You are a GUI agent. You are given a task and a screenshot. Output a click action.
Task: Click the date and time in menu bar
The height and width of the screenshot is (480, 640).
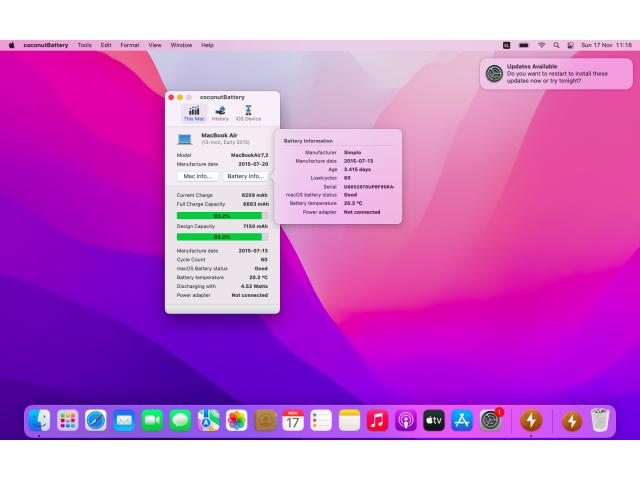[607, 45]
